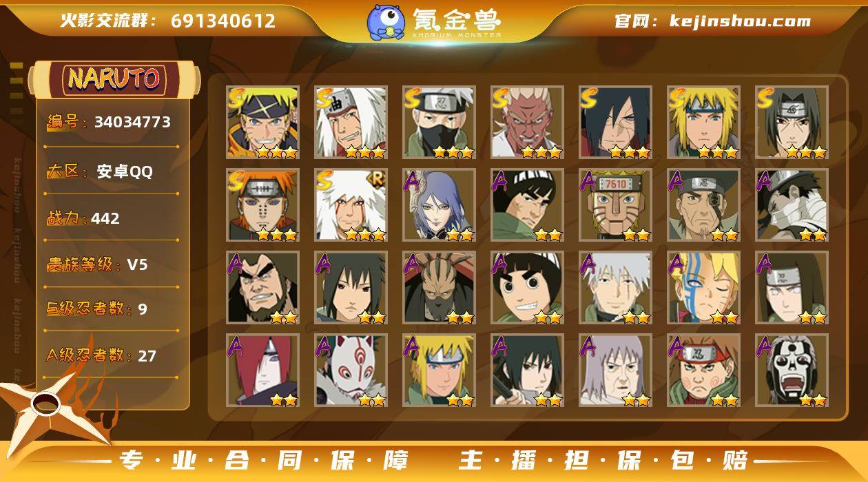Choose the S-rank masked Kakashi portrait
The height and width of the screenshot is (482, 868).
click(439, 123)
